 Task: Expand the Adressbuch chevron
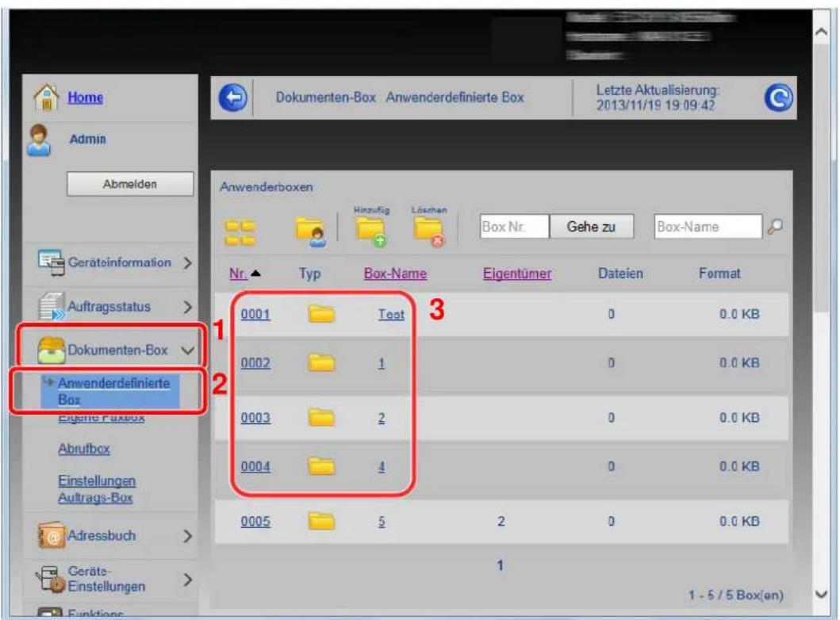187,536
